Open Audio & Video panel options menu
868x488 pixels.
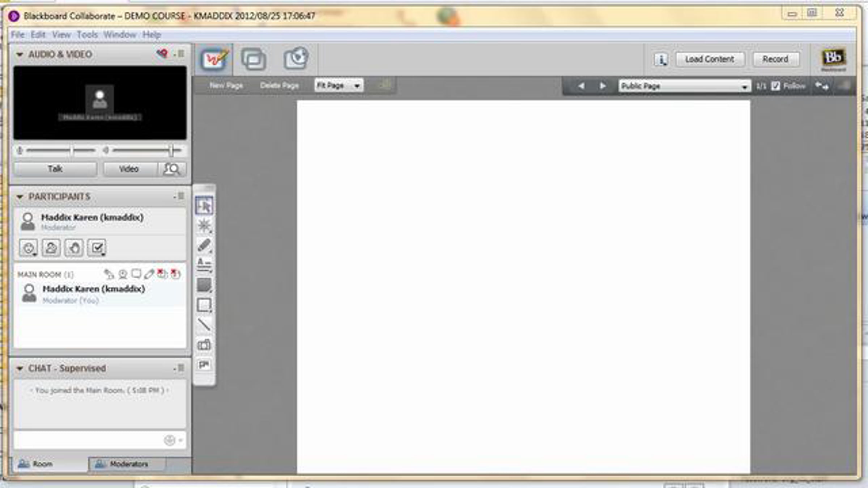point(179,54)
